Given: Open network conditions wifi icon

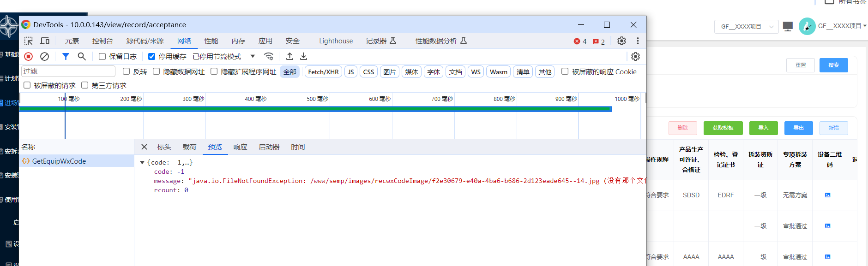Looking at the screenshot, I should coord(268,56).
